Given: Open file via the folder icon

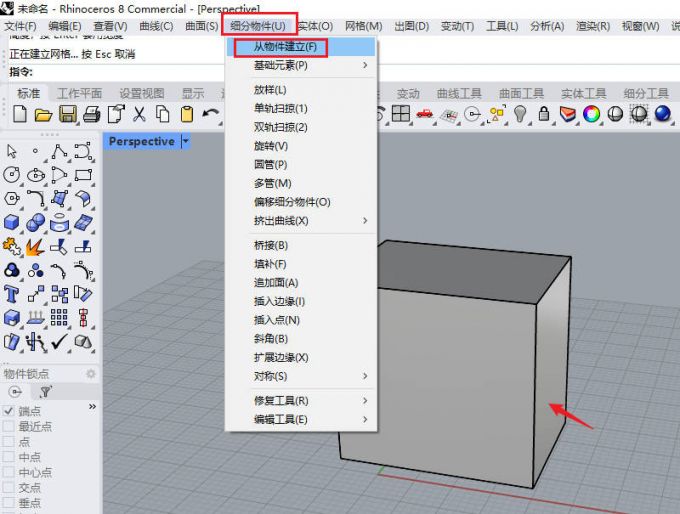Looking at the screenshot, I should point(43,115).
